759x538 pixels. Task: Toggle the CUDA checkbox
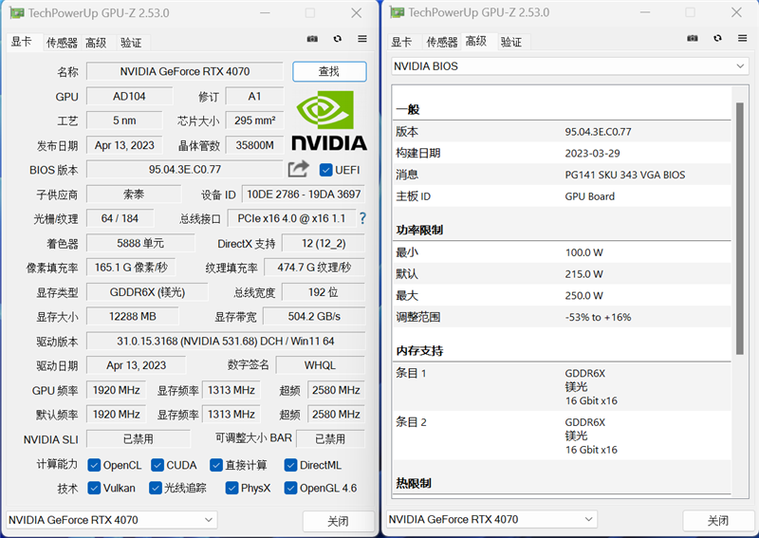point(157,465)
